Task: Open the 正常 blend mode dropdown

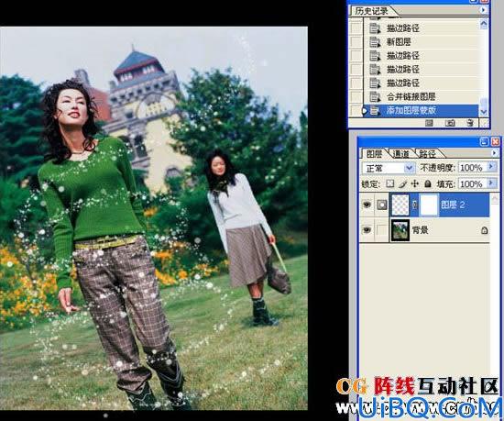Action: click(410, 168)
